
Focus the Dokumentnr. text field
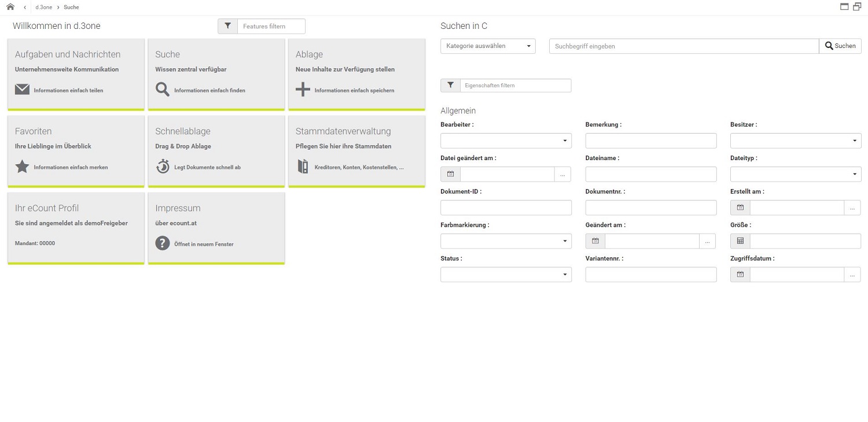click(651, 208)
